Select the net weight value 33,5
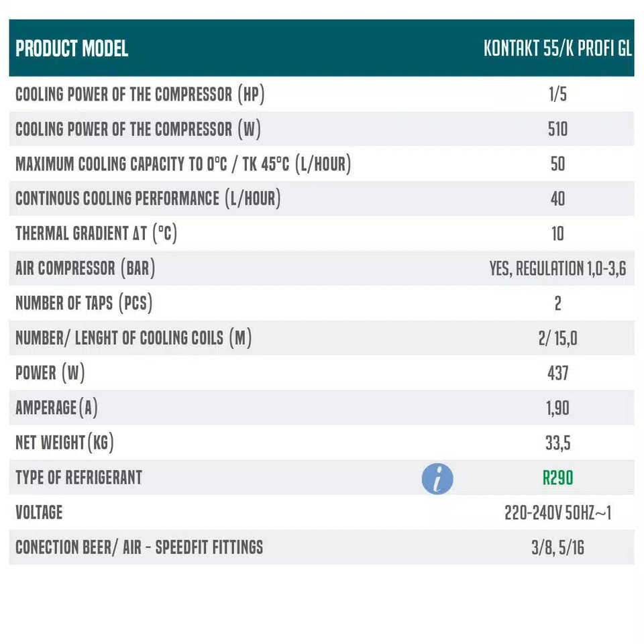This screenshot has height=644, width=644. click(x=557, y=443)
